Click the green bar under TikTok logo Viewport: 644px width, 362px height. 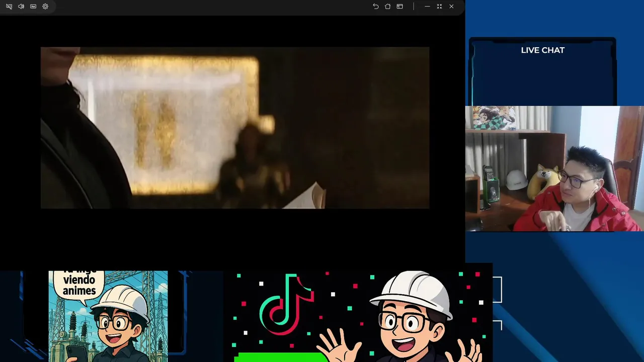(x=281, y=357)
